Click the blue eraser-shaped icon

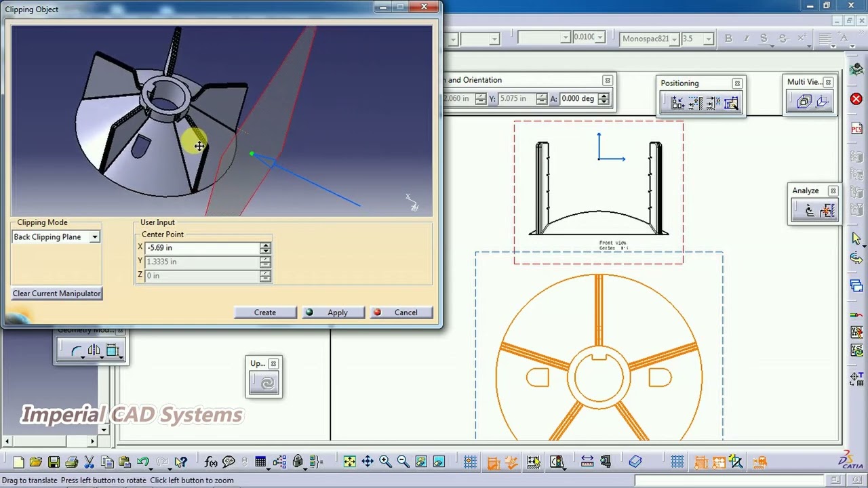[x=635, y=462]
